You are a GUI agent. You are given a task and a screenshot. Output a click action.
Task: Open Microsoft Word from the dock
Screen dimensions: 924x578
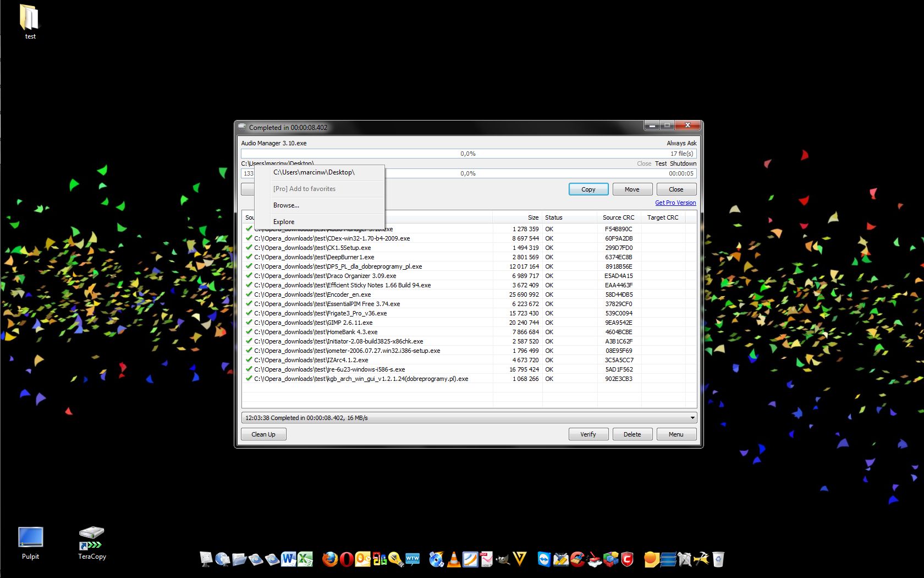click(288, 559)
